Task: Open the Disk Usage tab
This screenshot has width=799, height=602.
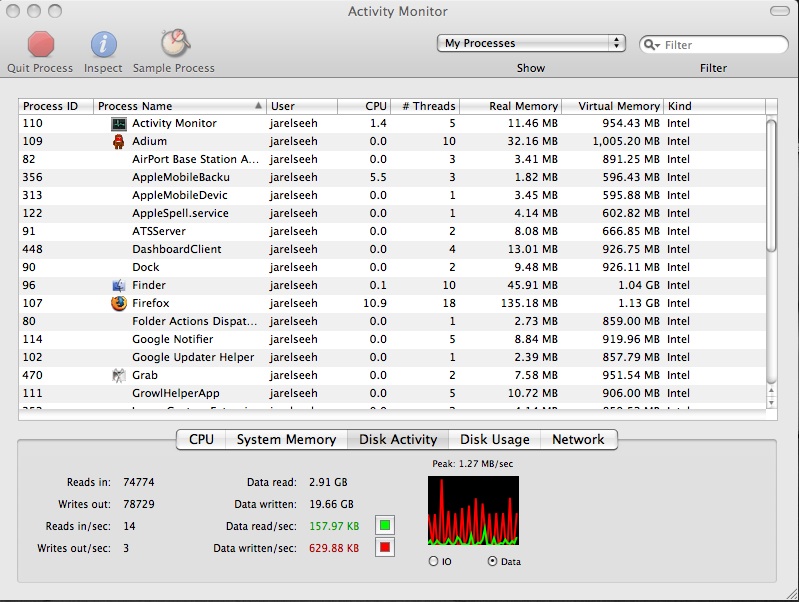Action: tap(494, 439)
